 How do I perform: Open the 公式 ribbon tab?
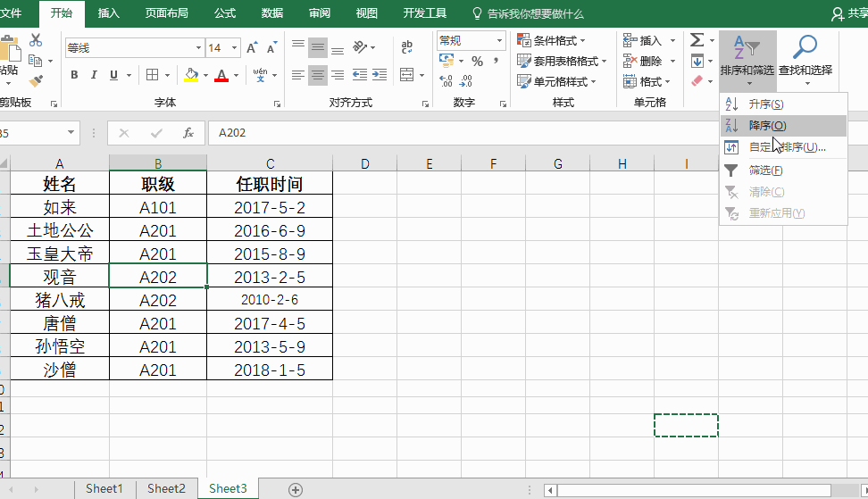pyautogui.click(x=225, y=13)
